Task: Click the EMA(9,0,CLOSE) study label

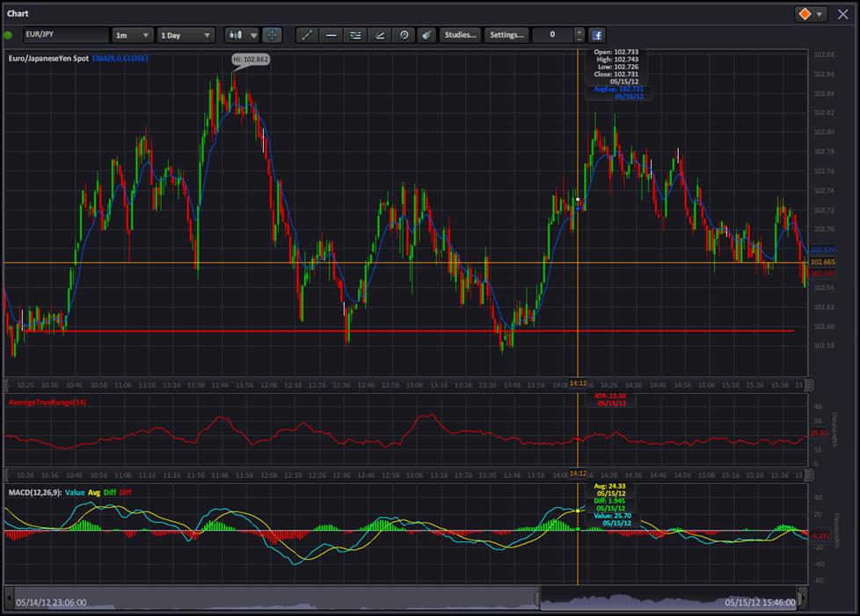Action: tap(120, 58)
